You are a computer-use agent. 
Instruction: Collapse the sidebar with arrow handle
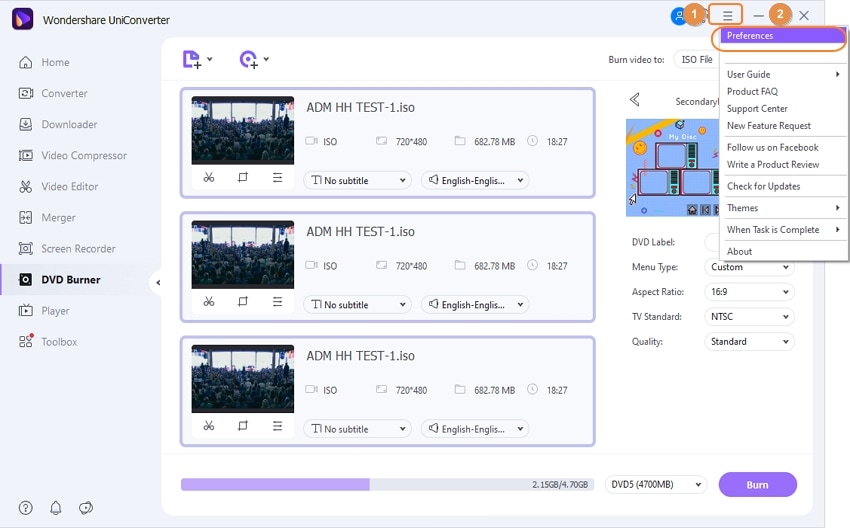157,282
